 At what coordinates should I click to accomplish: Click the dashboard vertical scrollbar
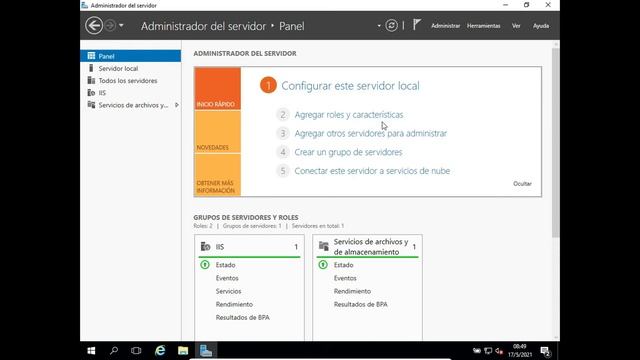(556, 142)
